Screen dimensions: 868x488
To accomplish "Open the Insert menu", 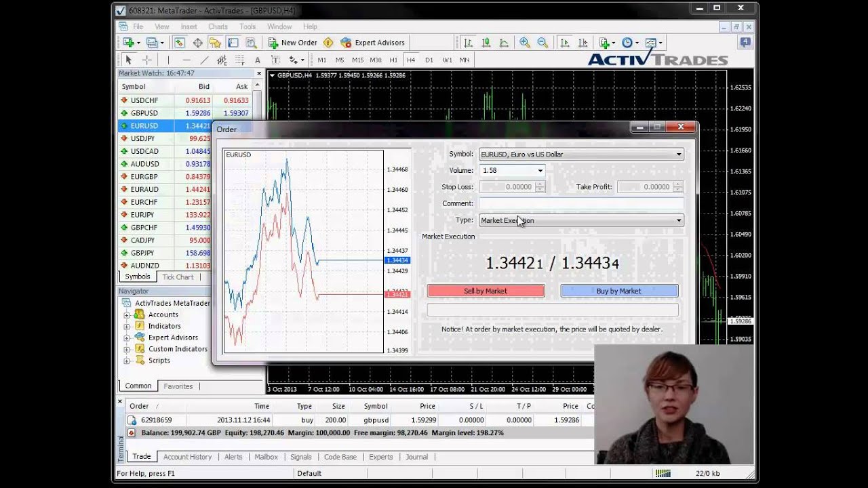I will pyautogui.click(x=189, y=26).
